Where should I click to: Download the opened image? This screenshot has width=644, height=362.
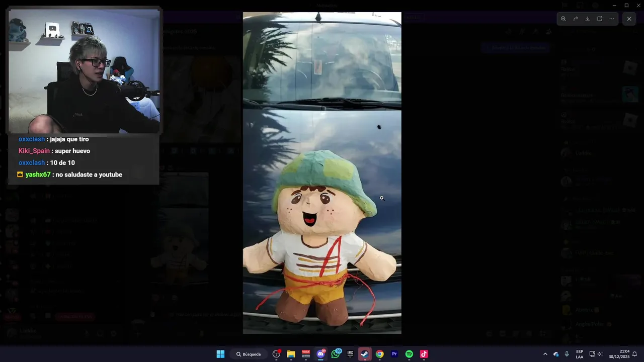(x=588, y=19)
